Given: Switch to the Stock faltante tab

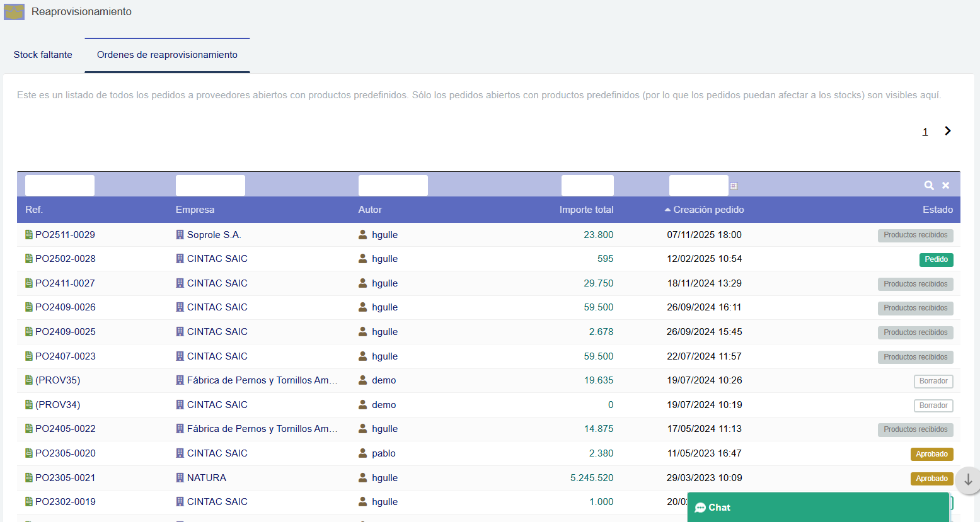Looking at the screenshot, I should tap(42, 55).
